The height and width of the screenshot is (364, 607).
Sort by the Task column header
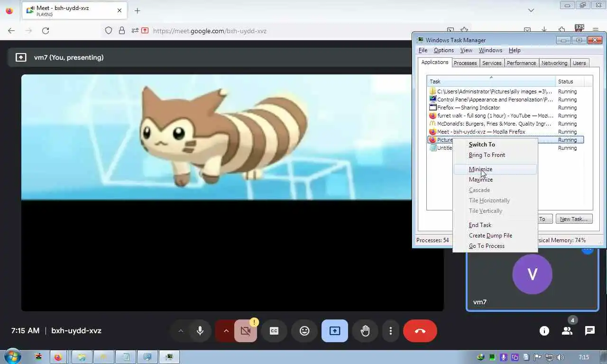(x=491, y=82)
